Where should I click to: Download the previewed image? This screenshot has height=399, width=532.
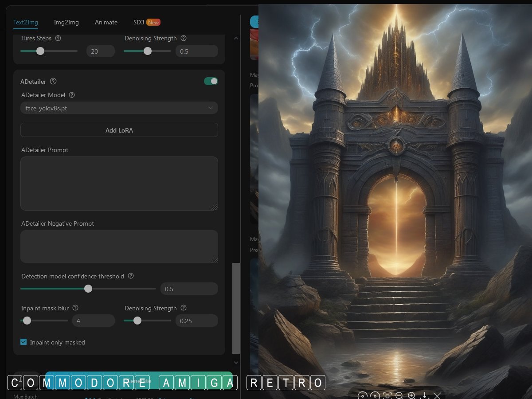(424, 395)
